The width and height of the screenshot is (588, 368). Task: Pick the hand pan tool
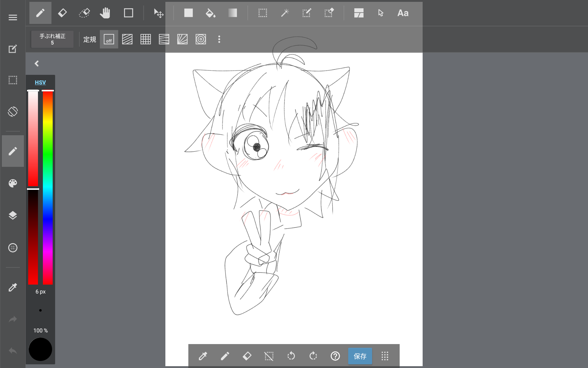pyautogui.click(x=105, y=13)
